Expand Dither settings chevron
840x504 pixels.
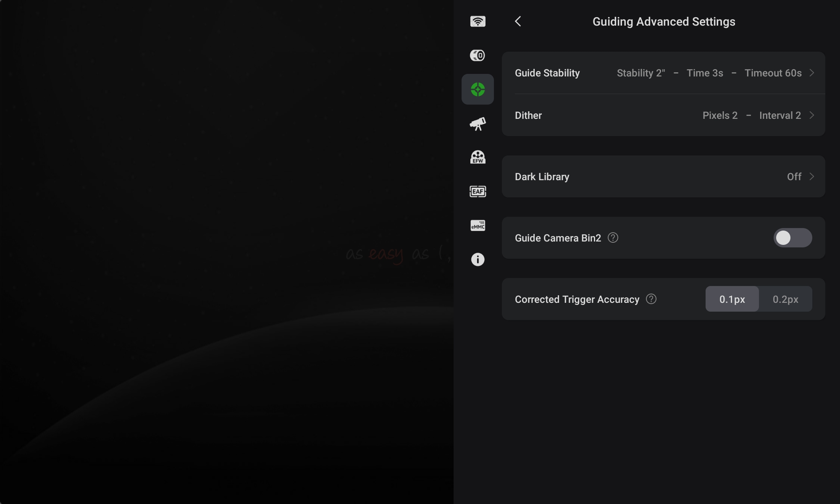pyautogui.click(x=812, y=115)
